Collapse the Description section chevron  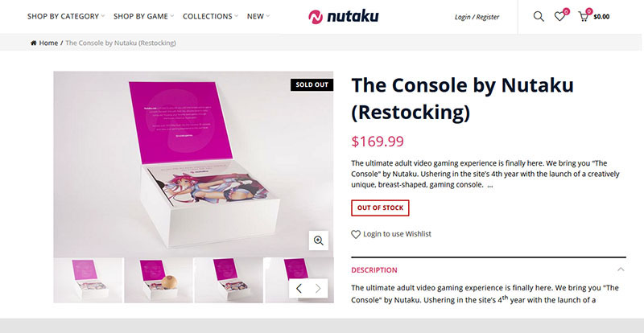click(x=621, y=269)
